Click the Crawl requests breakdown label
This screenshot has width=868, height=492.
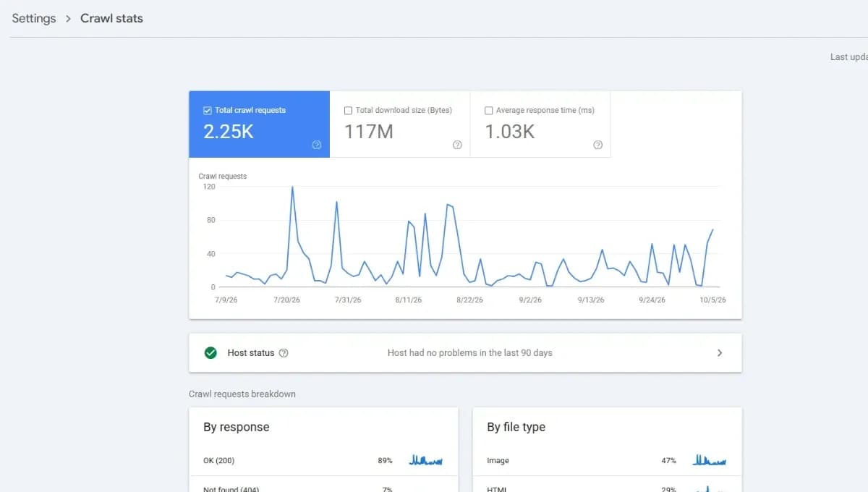pos(242,394)
